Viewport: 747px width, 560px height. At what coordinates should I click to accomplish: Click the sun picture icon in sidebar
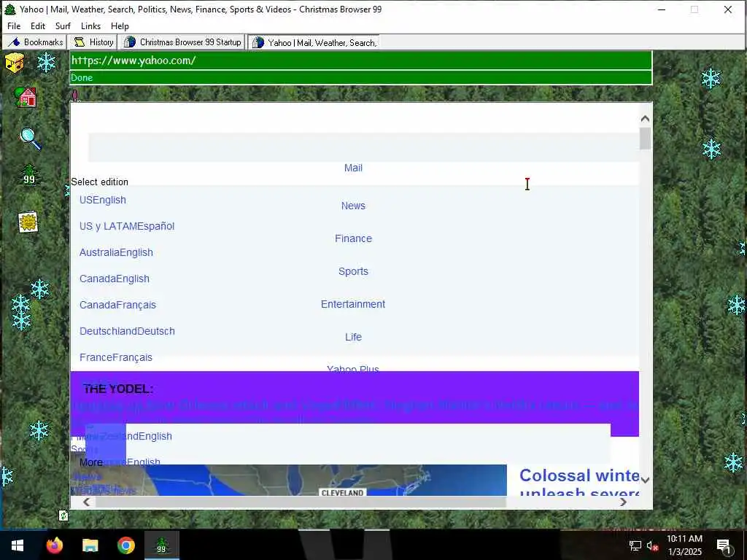[x=28, y=222]
